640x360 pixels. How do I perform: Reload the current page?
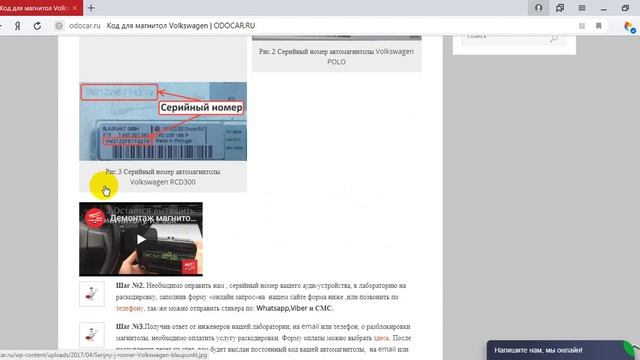tap(37, 26)
